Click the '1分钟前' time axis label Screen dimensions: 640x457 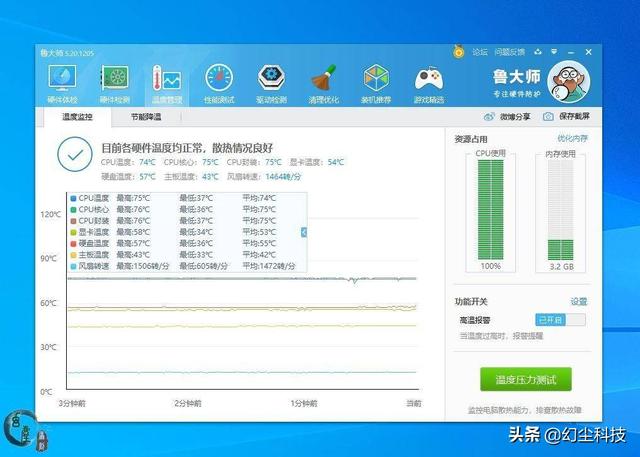click(304, 404)
